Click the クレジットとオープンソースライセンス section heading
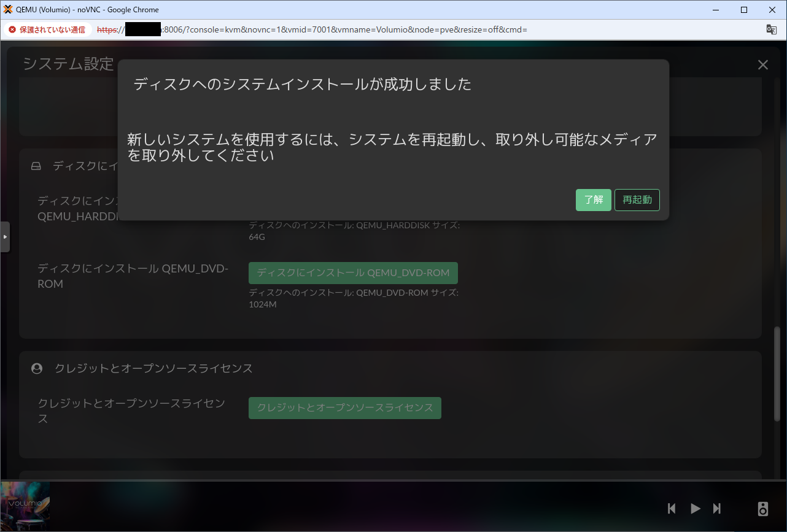 153,368
